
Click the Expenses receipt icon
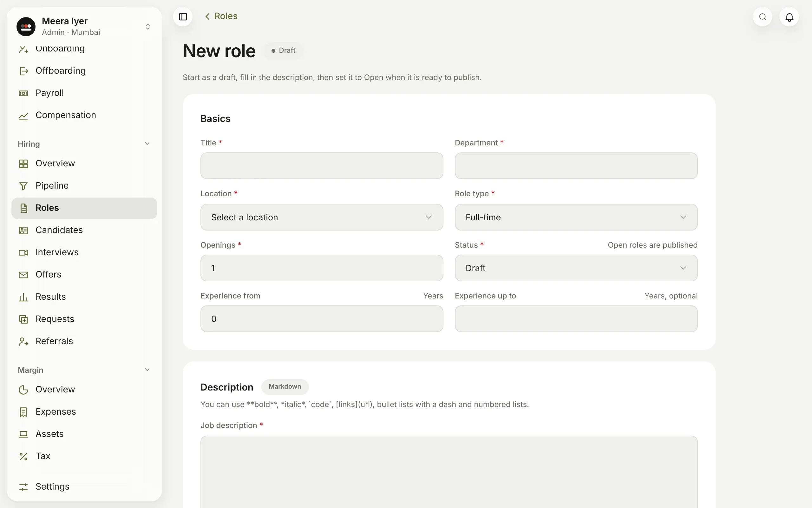point(23,412)
